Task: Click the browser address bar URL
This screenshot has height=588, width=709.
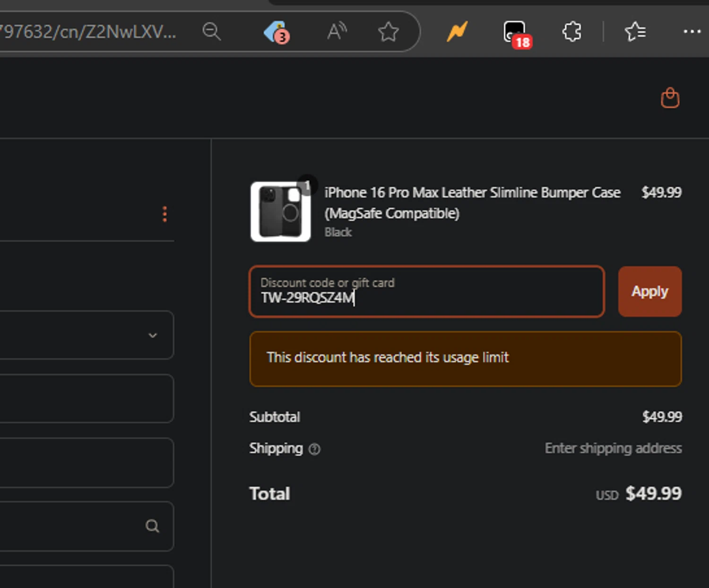Action: (88, 32)
